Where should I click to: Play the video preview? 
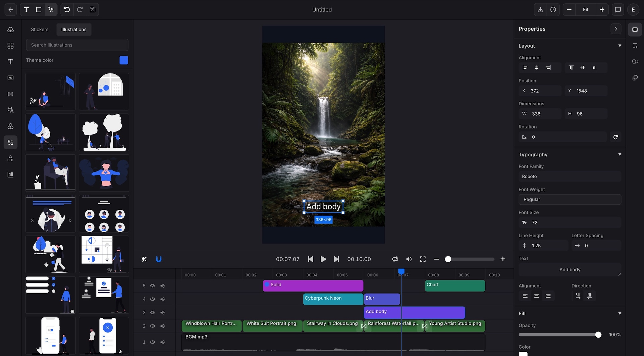pos(323,259)
